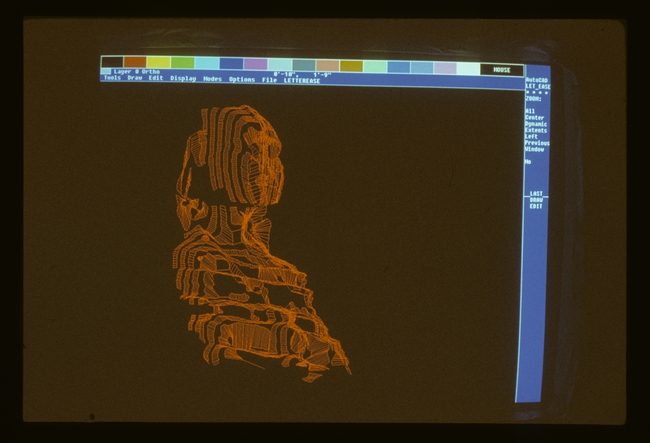
Task: Open the Modes pull-down menu
Action: [212, 79]
